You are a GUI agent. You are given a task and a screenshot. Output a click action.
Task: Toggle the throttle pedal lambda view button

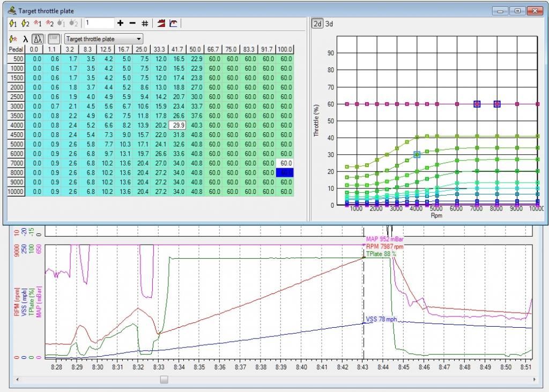click(37, 39)
